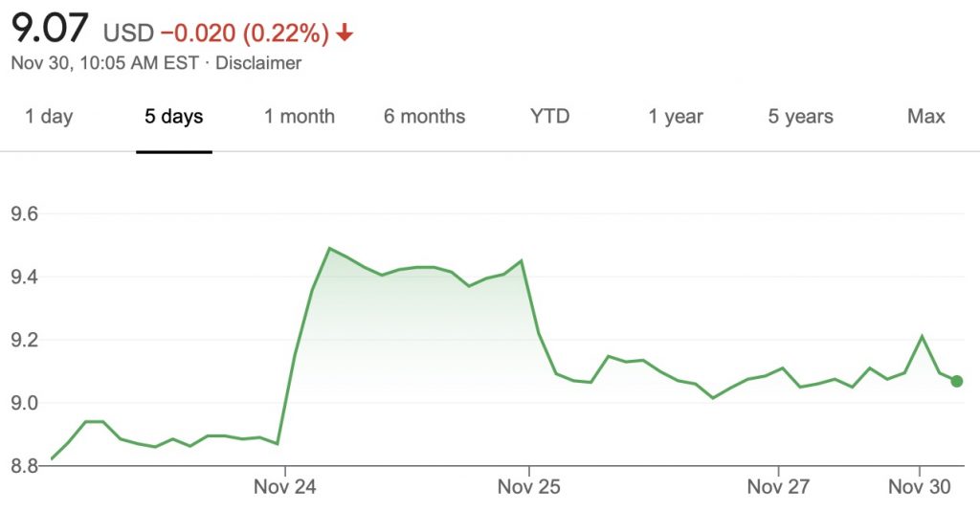Select the 1 day tab

[x=49, y=117]
